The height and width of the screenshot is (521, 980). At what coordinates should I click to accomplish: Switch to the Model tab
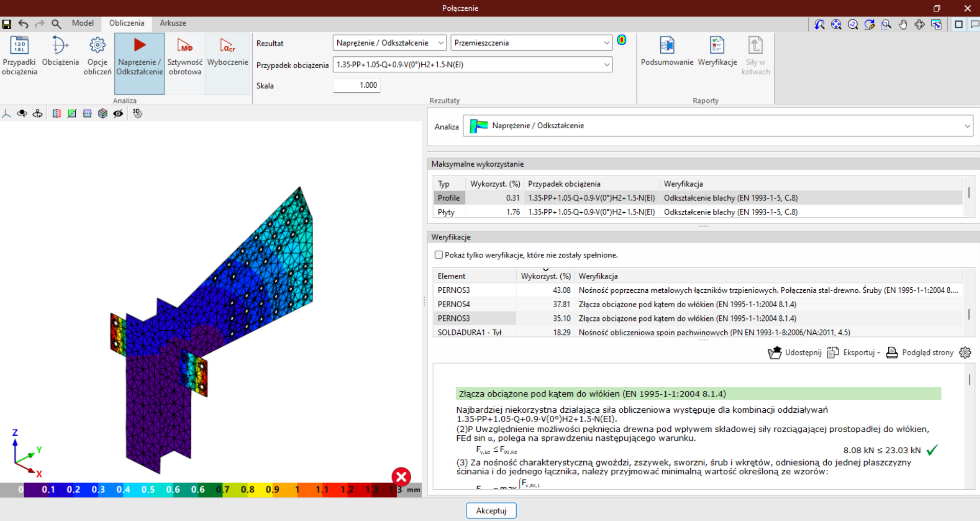(83, 23)
